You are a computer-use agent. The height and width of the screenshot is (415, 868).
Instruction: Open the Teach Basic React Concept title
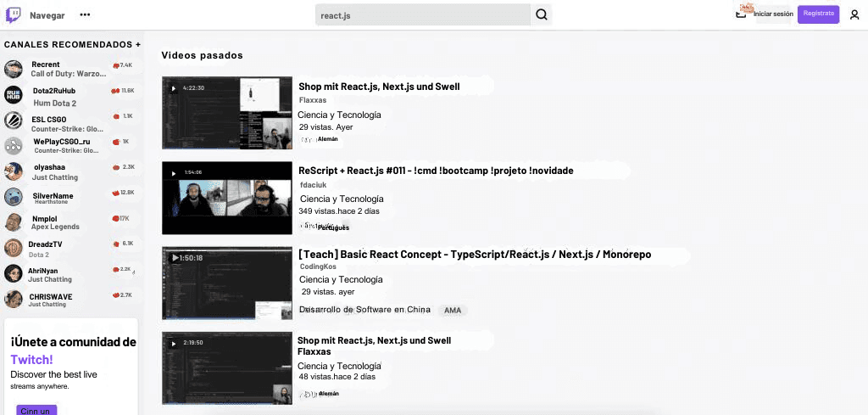(x=475, y=255)
